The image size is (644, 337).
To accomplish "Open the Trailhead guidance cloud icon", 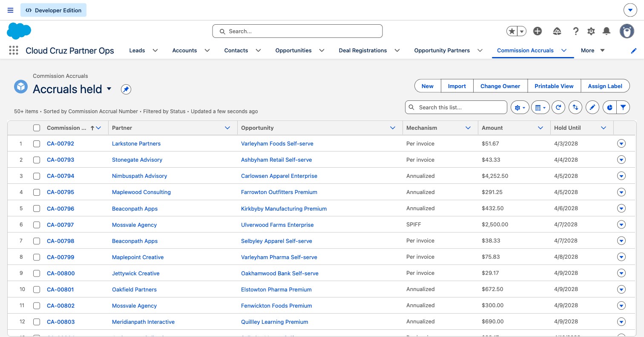I will [x=557, y=31].
